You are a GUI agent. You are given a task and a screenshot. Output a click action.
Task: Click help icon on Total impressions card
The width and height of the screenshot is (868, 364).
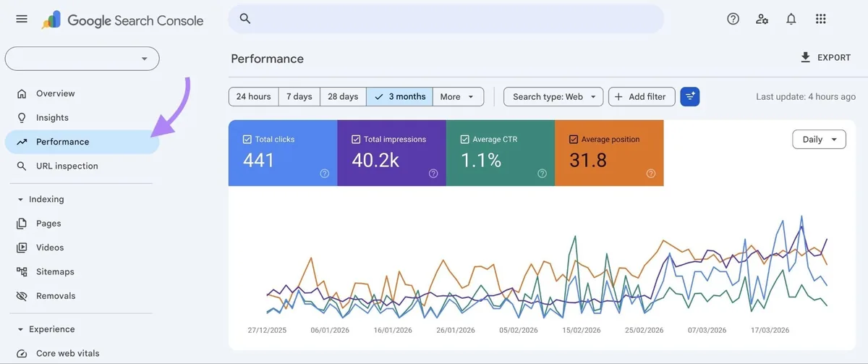point(433,174)
